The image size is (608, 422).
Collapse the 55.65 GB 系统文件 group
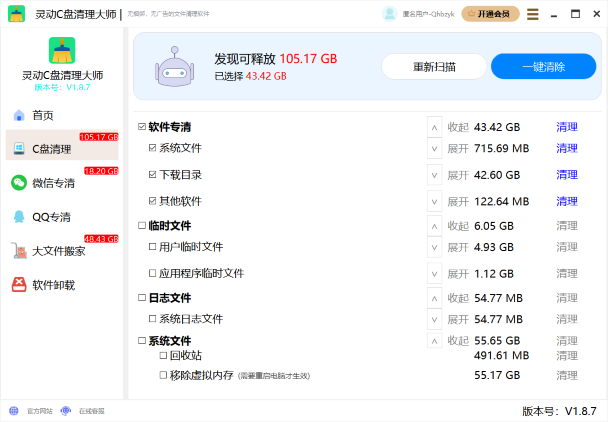434,341
